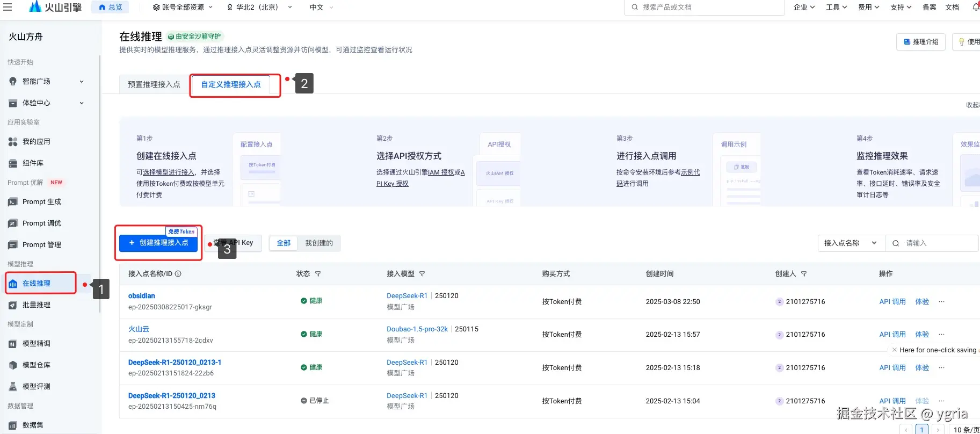Click the 由安全沙箱守护 badge
This screenshot has width=980, height=434.
pos(194,37)
